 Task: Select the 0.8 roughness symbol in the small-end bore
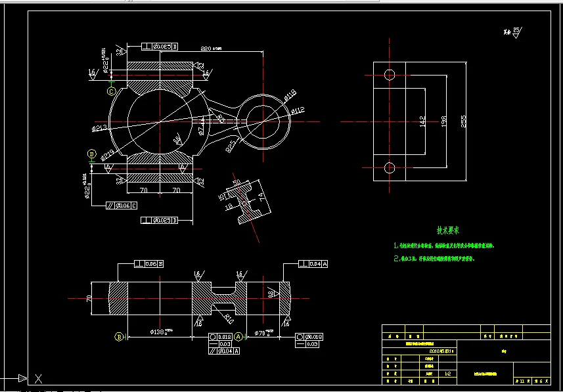point(273,293)
